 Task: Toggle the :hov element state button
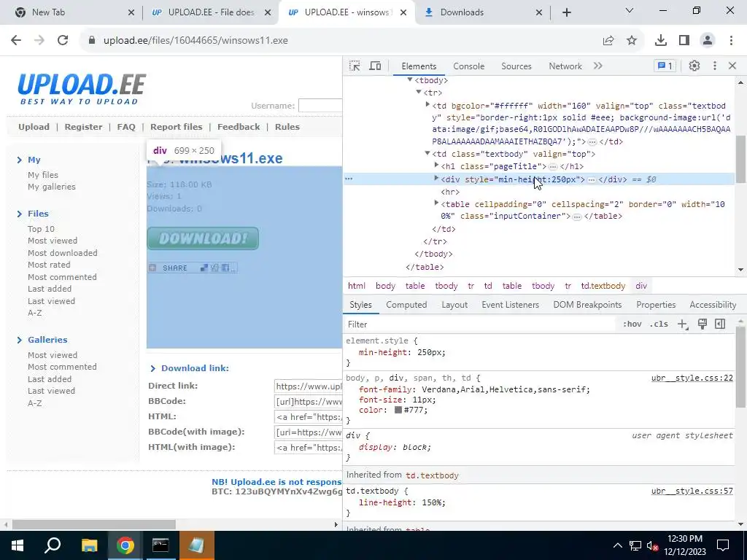[x=632, y=324]
